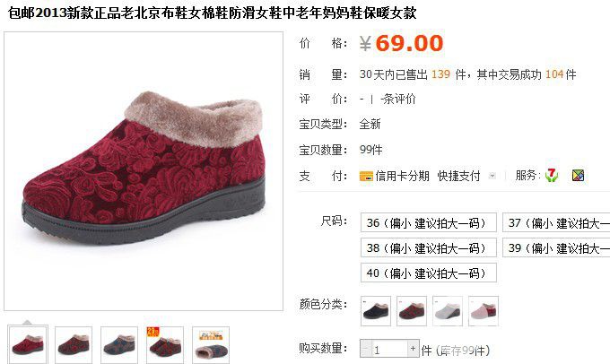Decrease purchase quantity with minus button
Image resolution: width=610 pixels, height=364 pixels.
point(366,349)
